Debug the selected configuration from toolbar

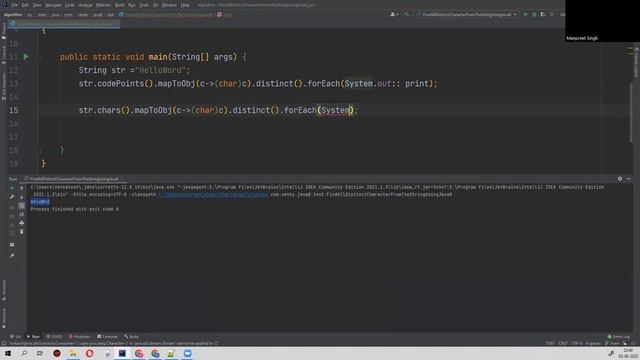pos(534,14)
